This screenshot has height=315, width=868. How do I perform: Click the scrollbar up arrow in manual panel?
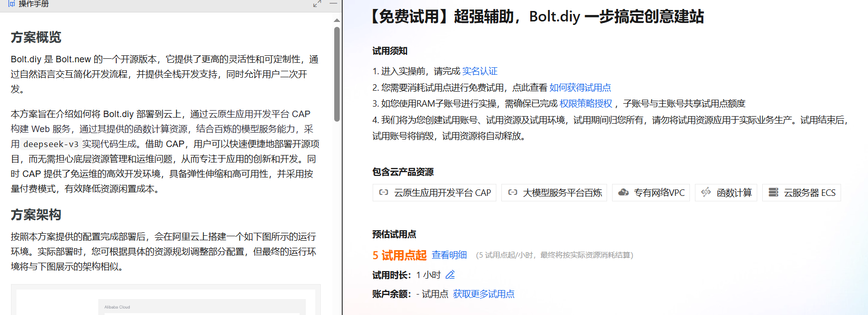tap(337, 20)
